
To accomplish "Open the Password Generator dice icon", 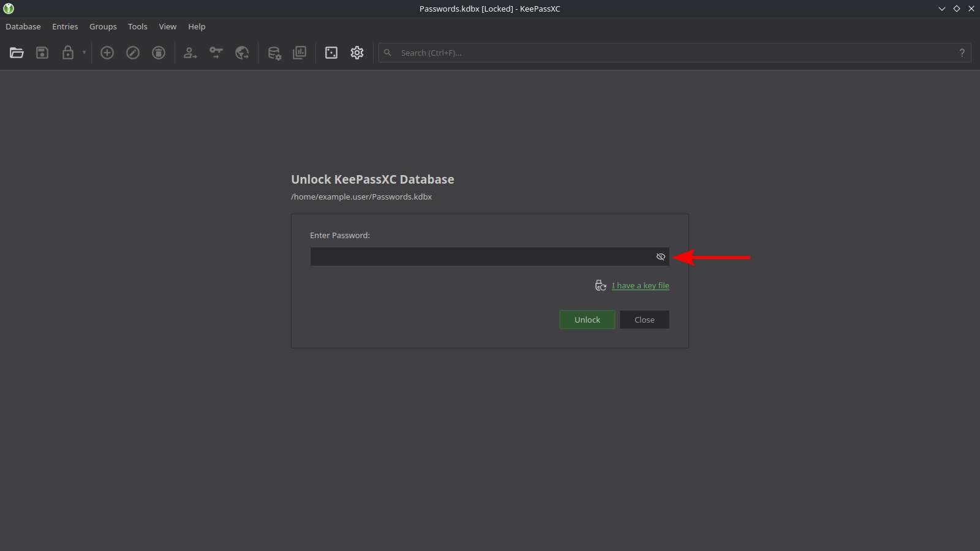I will click(x=331, y=53).
